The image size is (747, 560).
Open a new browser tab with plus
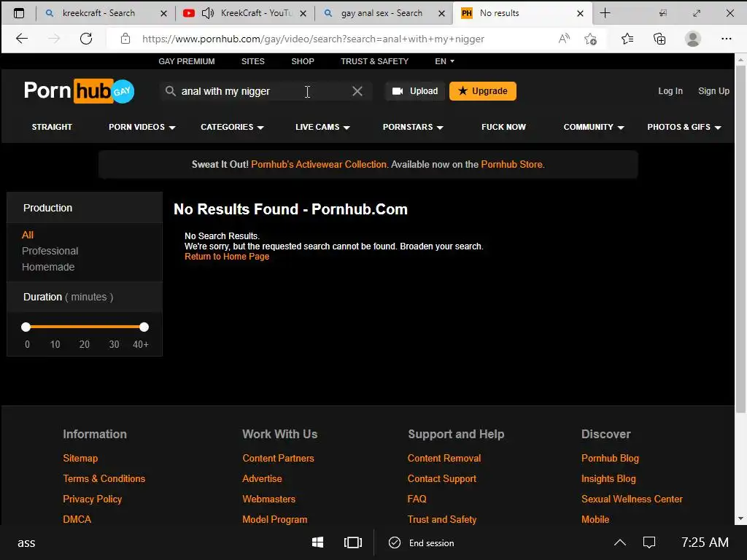605,13
